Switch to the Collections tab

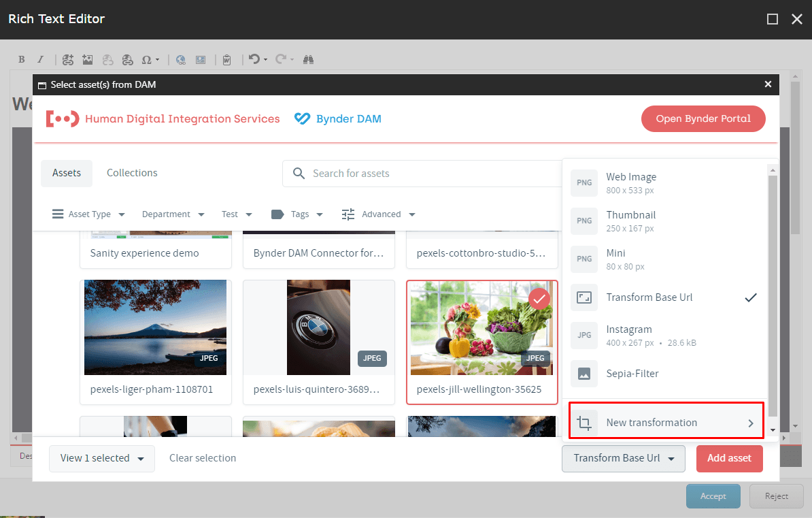coord(132,173)
